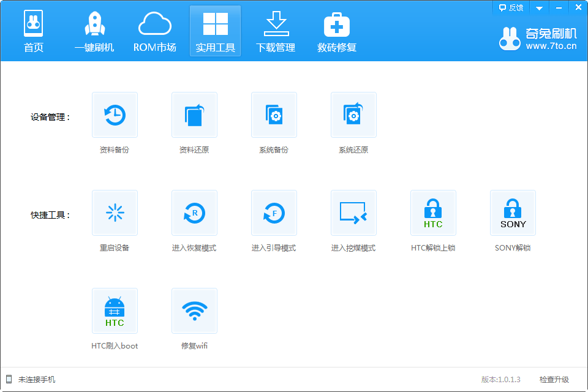The height and width of the screenshot is (392, 588).
Task: Click the 资料还原 data restore icon
Action: tap(194, 115)
